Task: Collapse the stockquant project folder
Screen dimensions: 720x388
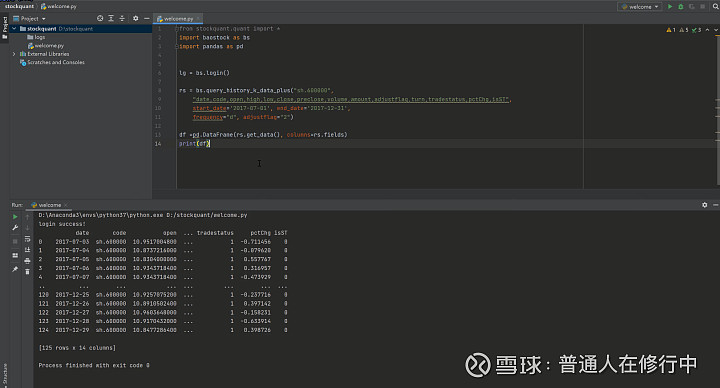Action: tap(14, 28)
